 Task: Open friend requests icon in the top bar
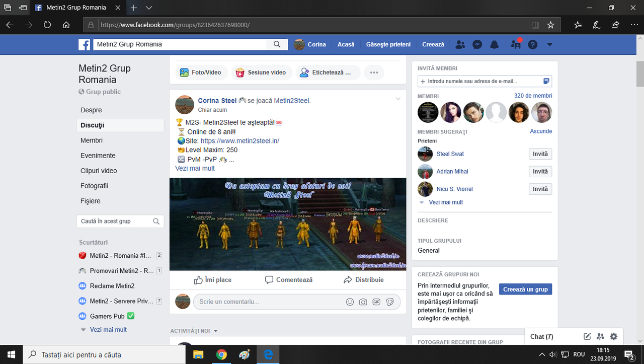pyautogui.click(x=460, y=44)
